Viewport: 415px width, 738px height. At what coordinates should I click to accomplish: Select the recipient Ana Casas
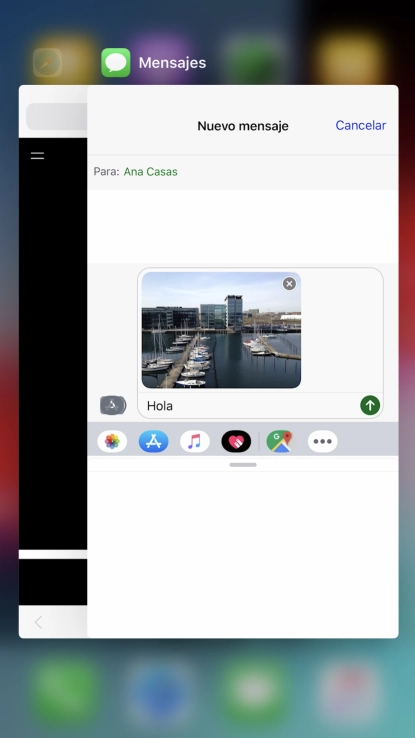(151, 172)
